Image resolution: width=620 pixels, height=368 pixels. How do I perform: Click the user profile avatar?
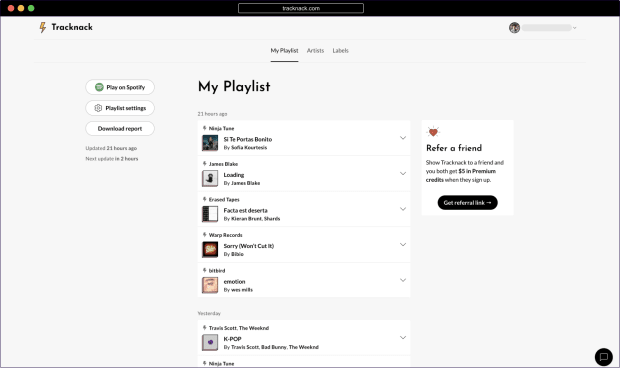[514, 28]
